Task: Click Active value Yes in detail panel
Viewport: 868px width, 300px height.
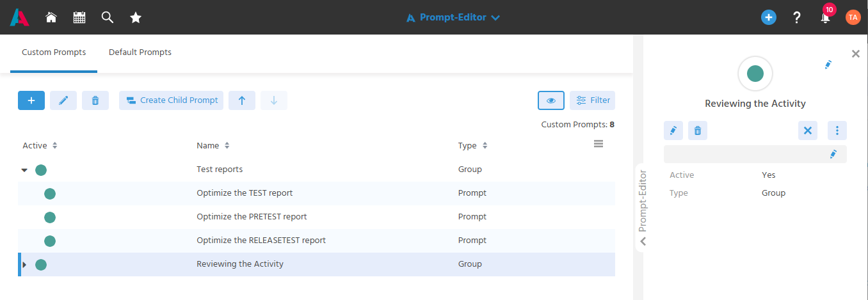Action: pos(769,175)
